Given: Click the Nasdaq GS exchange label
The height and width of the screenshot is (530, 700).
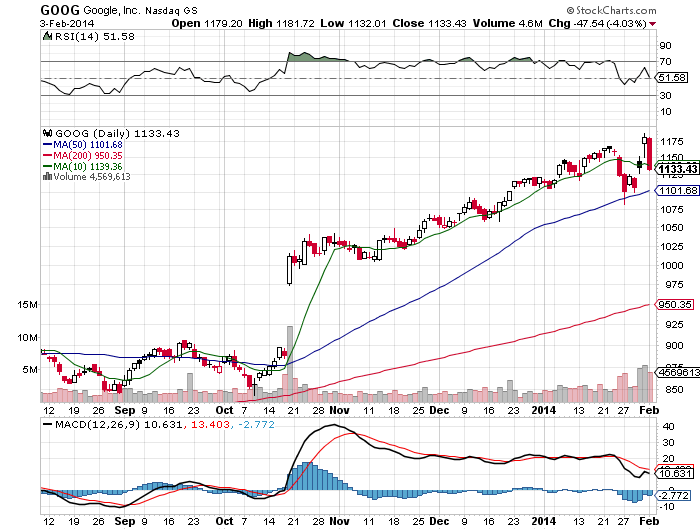Looking at the screenshot, I should (x=171, y=10).
